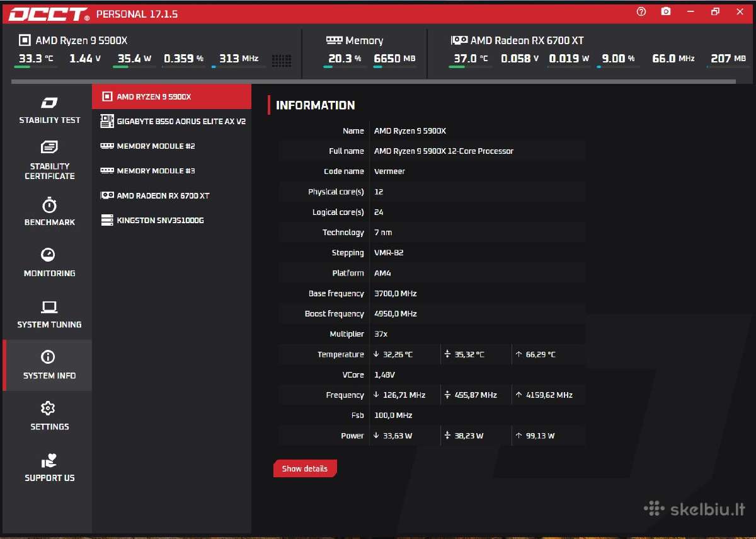The width and height of the screenshot is (756, 539).
Task: Click the Show details button
Action: click(x=305, y=468)
